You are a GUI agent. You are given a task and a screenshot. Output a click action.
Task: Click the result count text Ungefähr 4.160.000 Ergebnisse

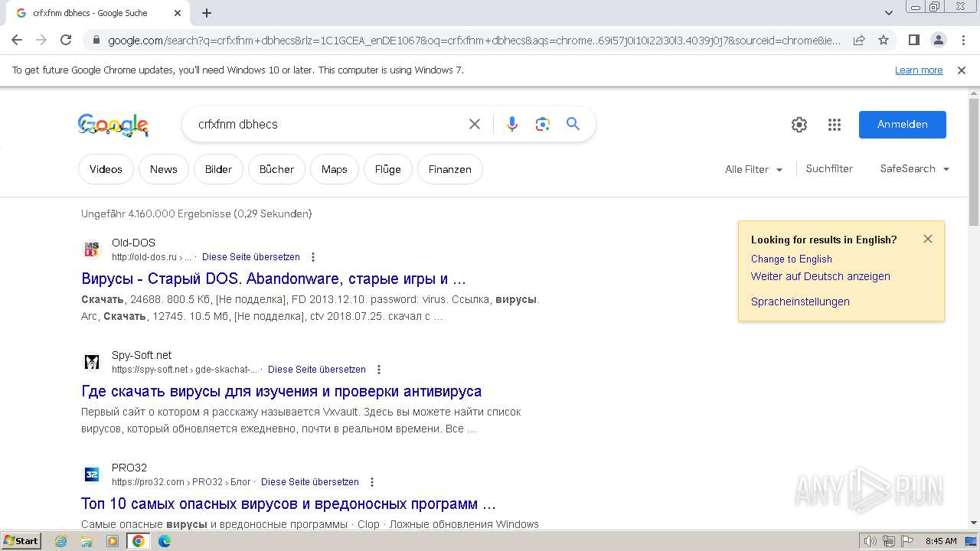pos(197,214)
